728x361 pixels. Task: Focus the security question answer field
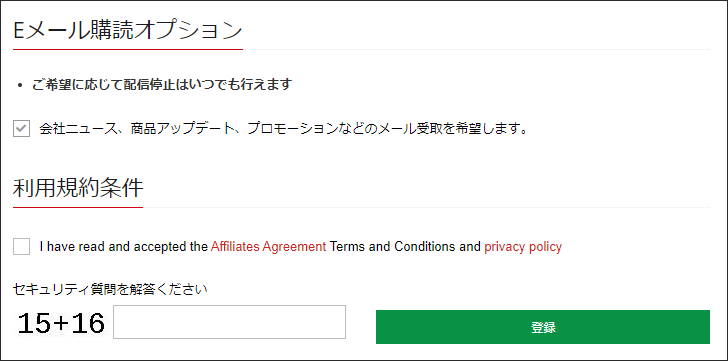click(229, 322)
